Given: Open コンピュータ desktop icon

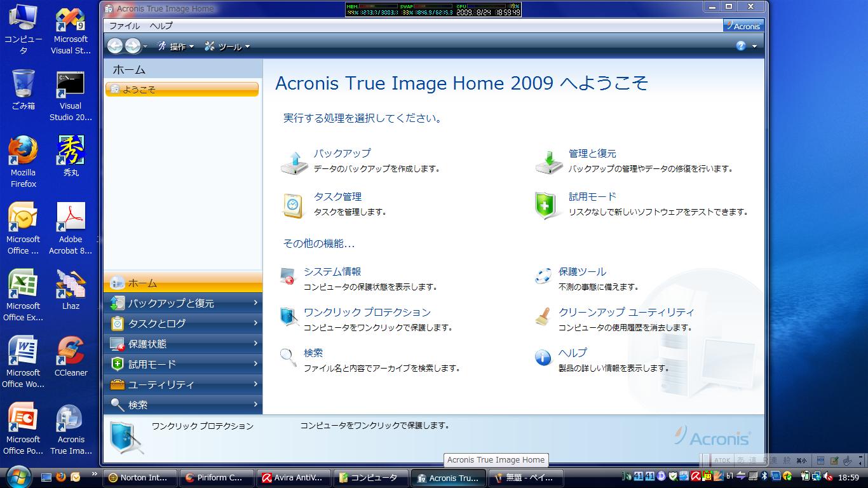Looking at the screenshot, I should point(24,30).
